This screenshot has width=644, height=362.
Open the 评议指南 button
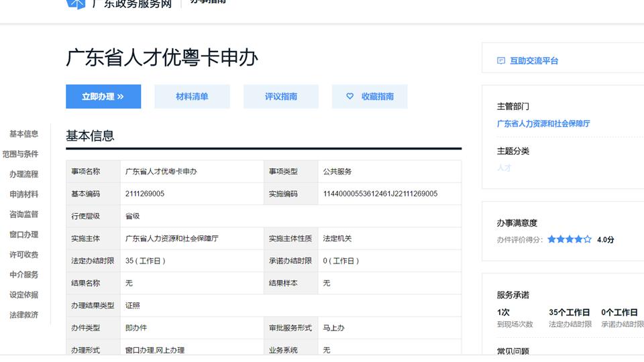click(x=280, y=97)
